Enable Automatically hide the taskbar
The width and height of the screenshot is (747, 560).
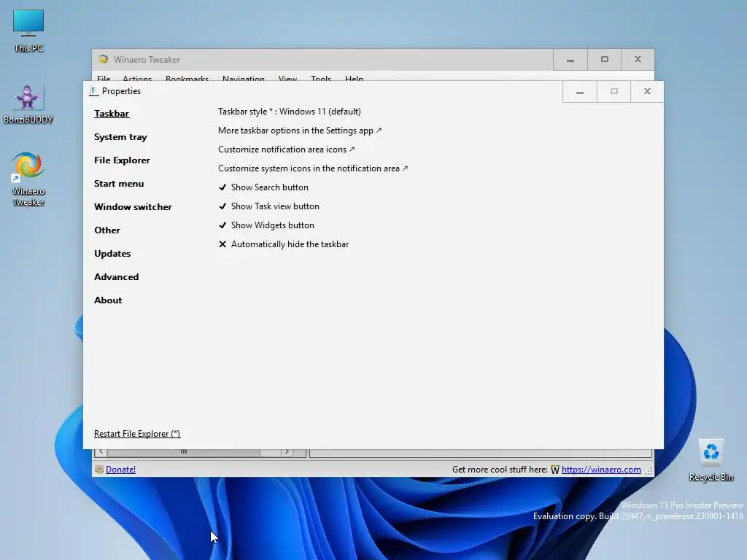point(284,244)
